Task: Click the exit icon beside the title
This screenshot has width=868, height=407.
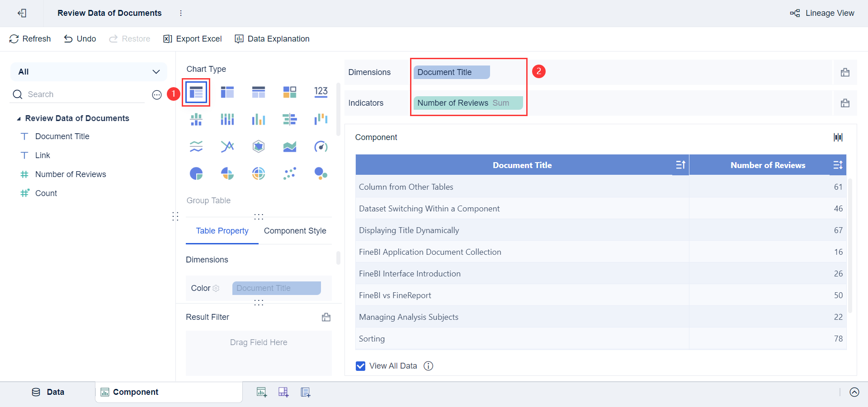Action: tap(22, 13)
